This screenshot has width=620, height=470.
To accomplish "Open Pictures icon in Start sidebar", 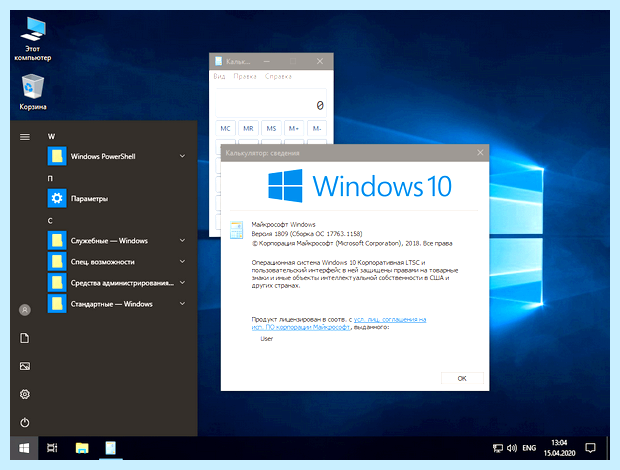I will point(25,366).
